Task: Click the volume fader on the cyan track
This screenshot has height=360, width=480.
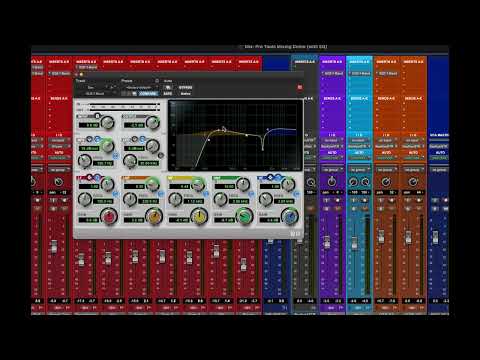Action: tap(354, 243)
